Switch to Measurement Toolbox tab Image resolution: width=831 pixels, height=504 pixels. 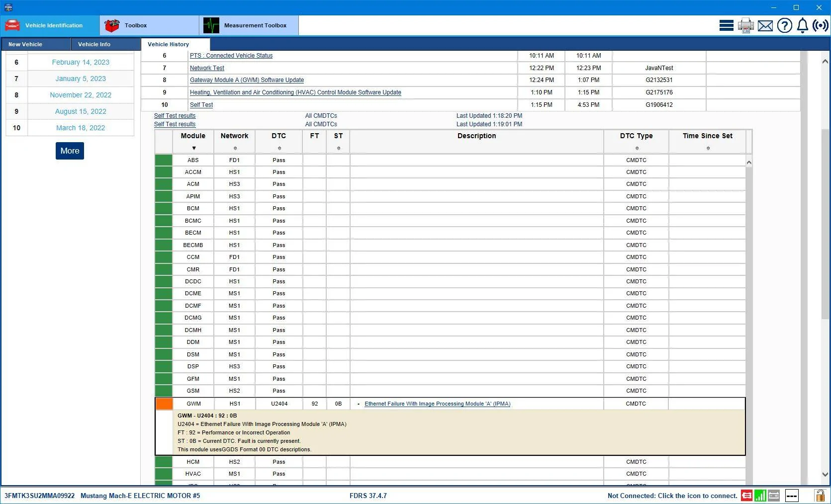[x=249, y=25]
